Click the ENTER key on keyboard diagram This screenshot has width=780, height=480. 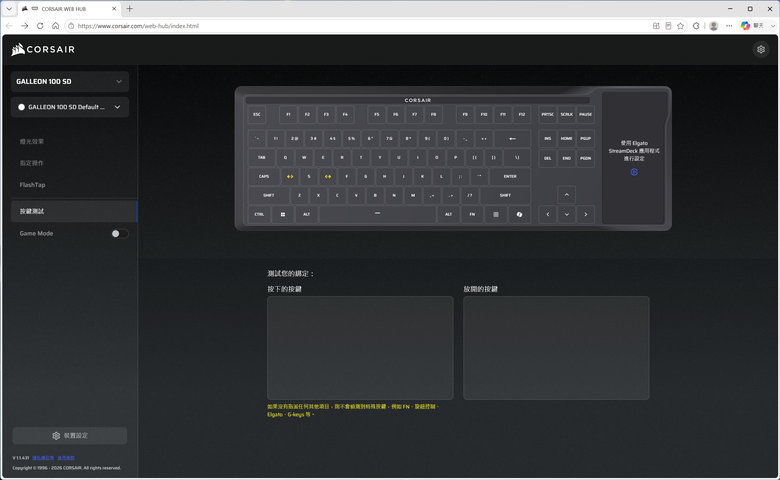(x=510, y=177)
